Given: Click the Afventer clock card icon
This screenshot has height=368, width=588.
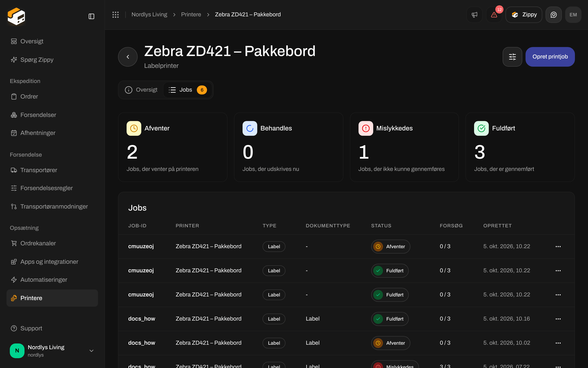Looking at the screenshot, I should click(134, 128).
